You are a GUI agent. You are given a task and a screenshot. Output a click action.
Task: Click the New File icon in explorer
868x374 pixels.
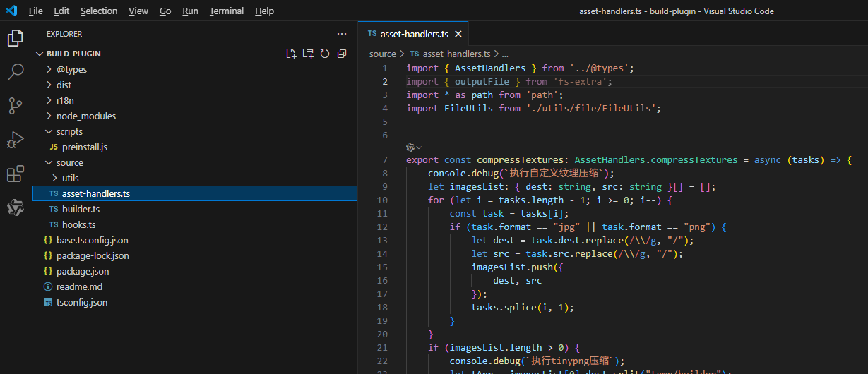coord(291,54)
